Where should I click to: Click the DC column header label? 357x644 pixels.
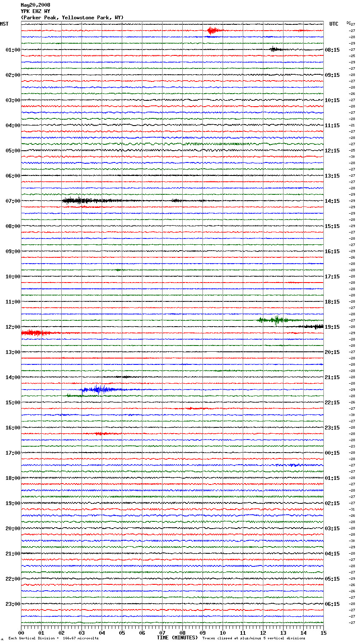[x=349, y=23]
